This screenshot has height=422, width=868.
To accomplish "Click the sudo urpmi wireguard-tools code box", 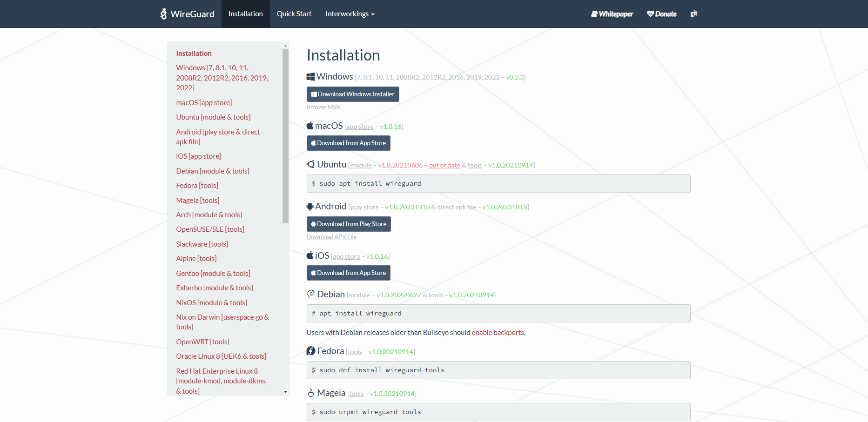I will (x=498, y=412).
